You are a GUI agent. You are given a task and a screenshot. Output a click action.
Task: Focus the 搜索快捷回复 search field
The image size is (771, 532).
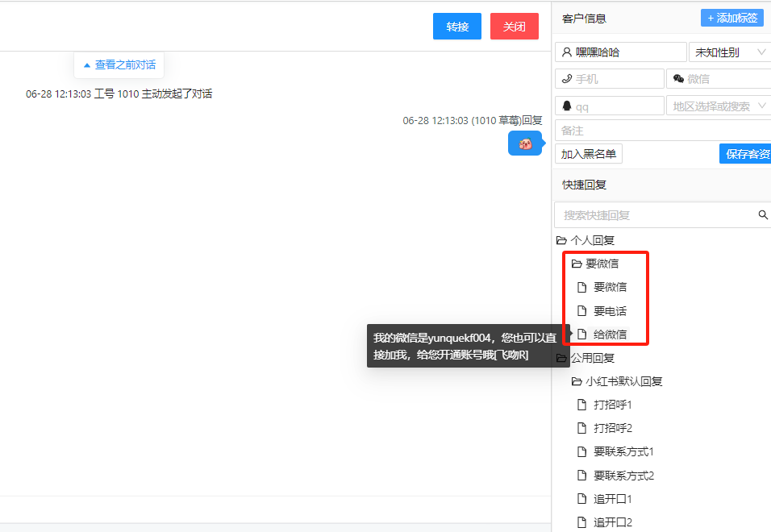click(x=653, y=215)
